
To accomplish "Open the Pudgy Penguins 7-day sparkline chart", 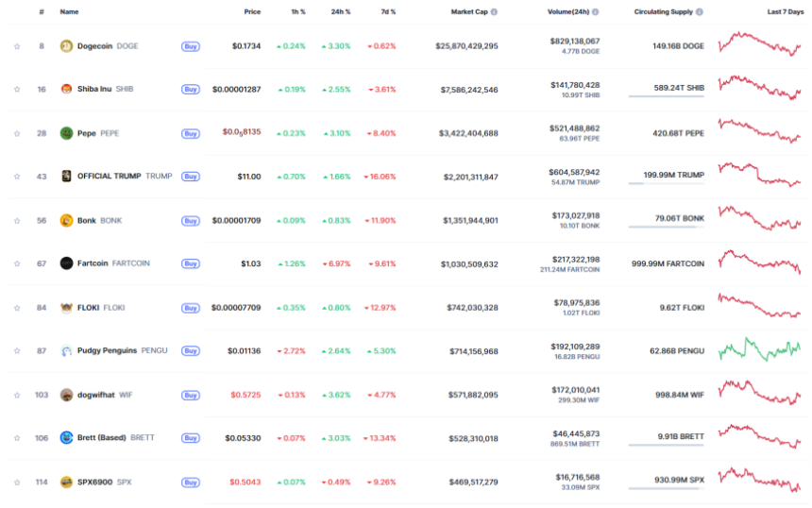I will click(x=758, y=349).
